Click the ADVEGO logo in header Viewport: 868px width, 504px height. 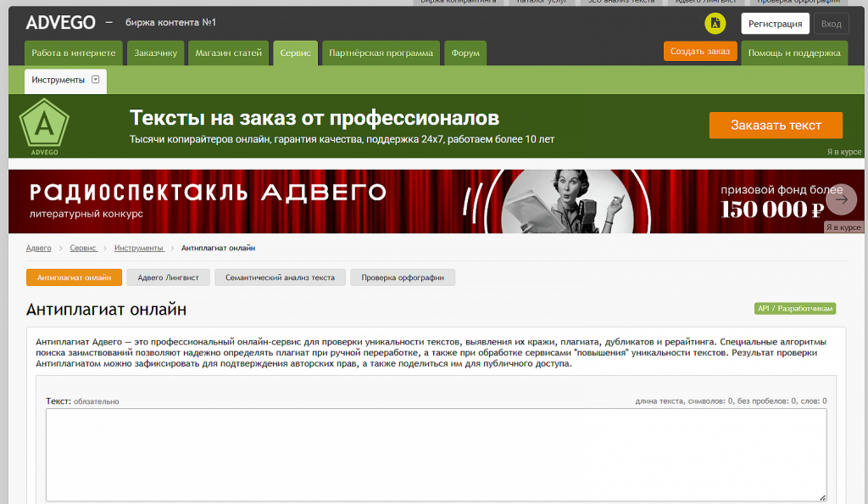[x=60, y=23]
